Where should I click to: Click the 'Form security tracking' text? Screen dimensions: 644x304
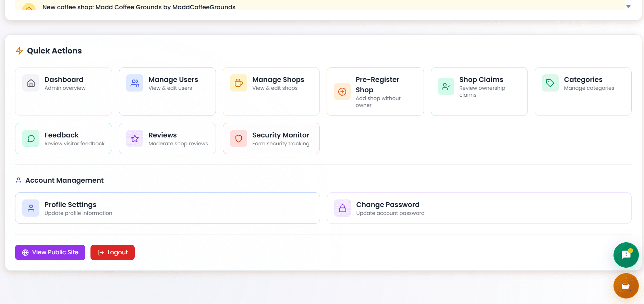(x=281, y=144)
